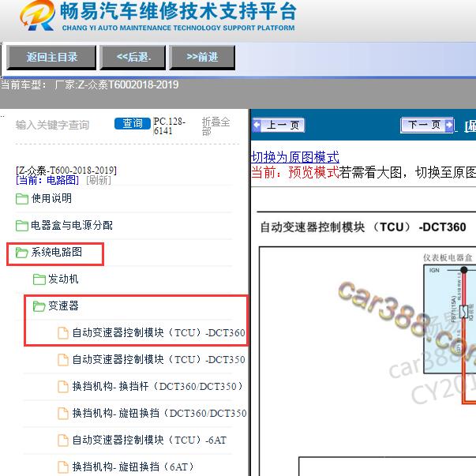This screenshot has width=476, height=476.
Task: Collapse the 变速器 subfolder
Action: 63,305
